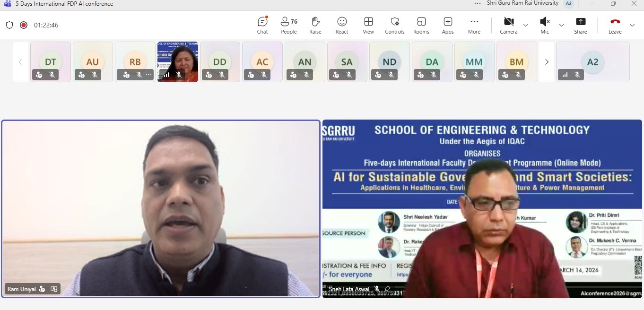The image size is (644, 310).
Task: Open the Apps panel
Action: [x=448, y=25]
